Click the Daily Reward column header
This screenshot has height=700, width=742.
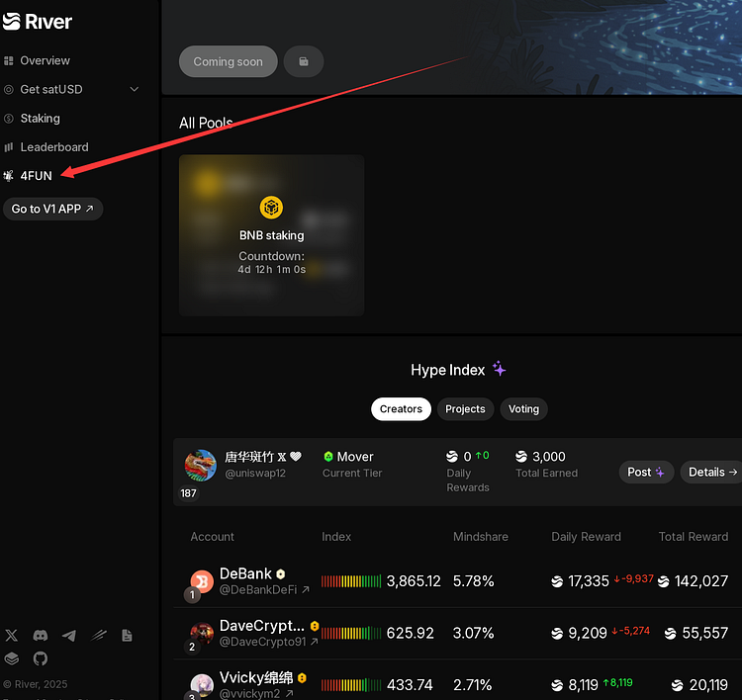[586, 537]
